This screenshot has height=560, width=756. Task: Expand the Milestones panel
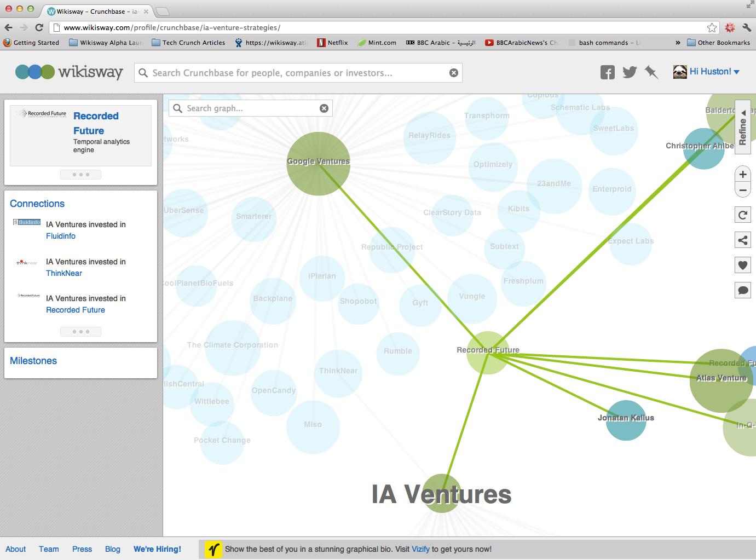(33, 361)
